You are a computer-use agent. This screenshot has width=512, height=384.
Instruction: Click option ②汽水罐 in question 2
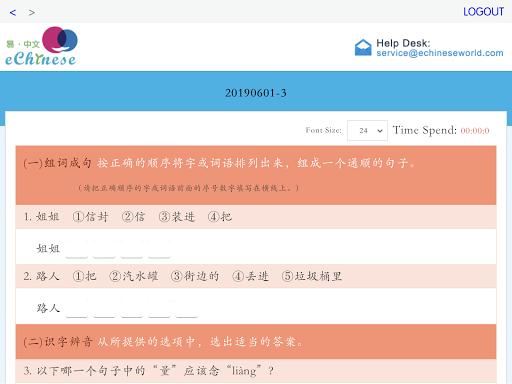134,276
